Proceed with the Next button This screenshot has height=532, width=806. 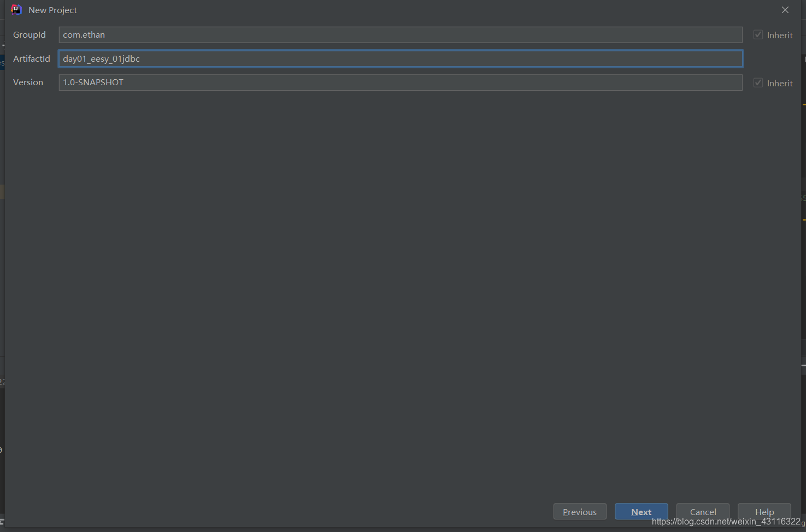pos(641,512)
